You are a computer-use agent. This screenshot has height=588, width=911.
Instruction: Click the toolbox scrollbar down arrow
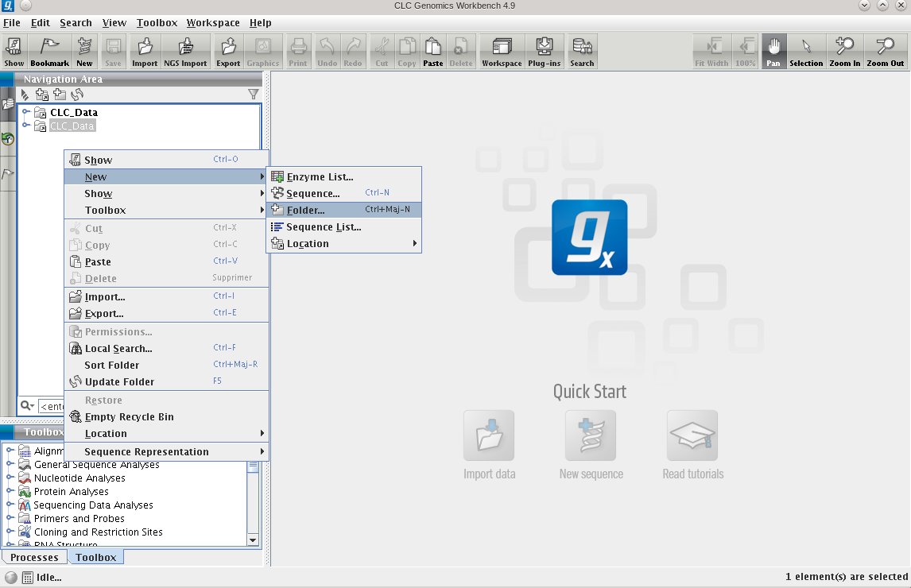pos(253,540)
